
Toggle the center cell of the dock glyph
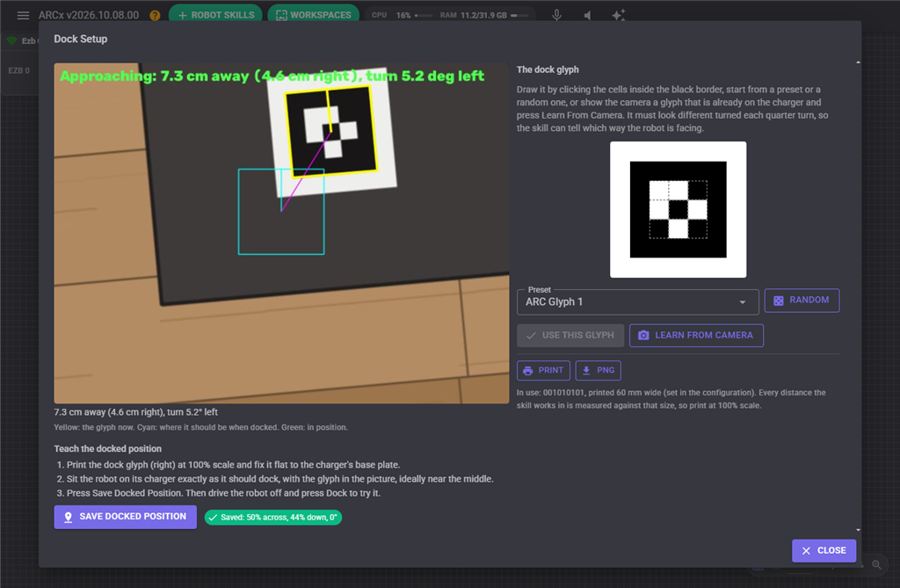(678, 209)
